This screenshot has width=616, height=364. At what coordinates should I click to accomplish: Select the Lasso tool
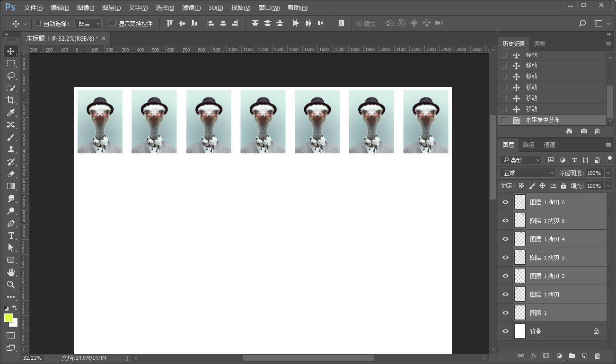(11, 76)
